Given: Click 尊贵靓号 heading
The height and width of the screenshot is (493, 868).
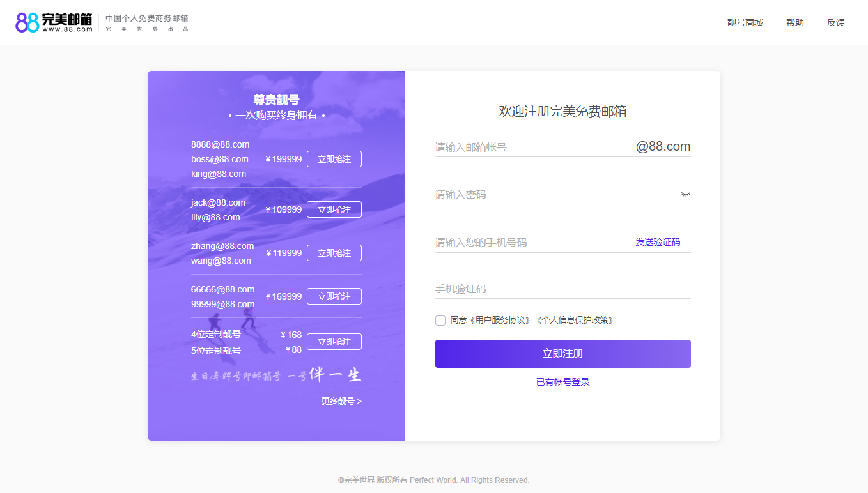Looking at the screenshot, I should tap(276, 100).
